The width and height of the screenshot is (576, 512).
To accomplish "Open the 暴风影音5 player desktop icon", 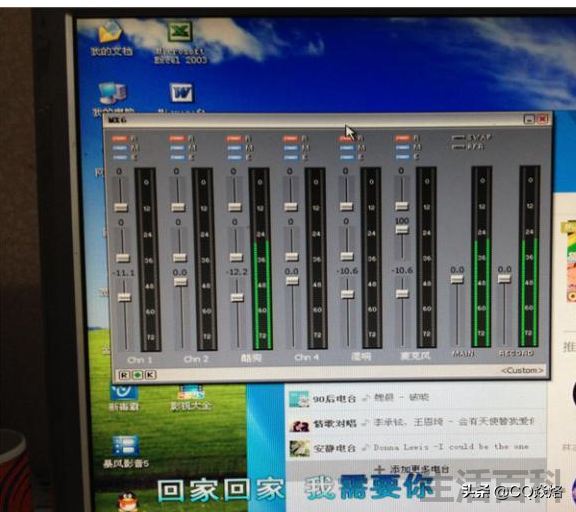I will coord(126,452).
